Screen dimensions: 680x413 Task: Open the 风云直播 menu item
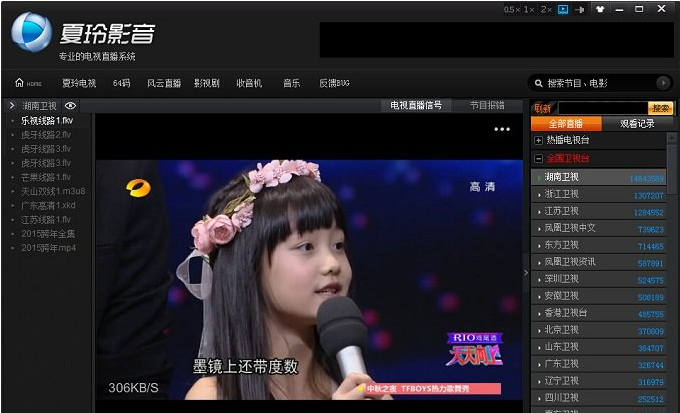point(163,83)
